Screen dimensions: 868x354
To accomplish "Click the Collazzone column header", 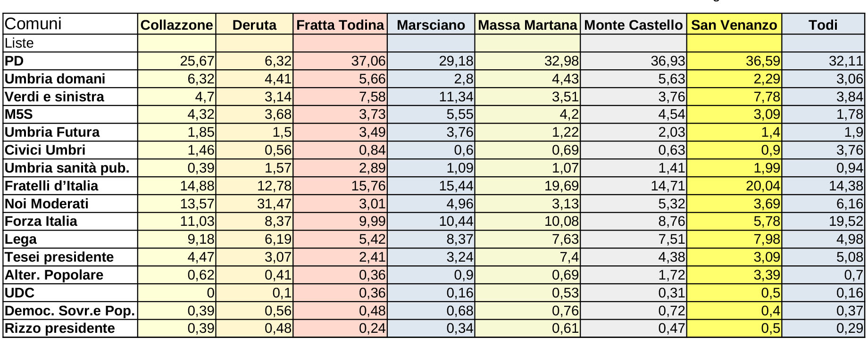I will pyautogui.click(x=176, y=25).
